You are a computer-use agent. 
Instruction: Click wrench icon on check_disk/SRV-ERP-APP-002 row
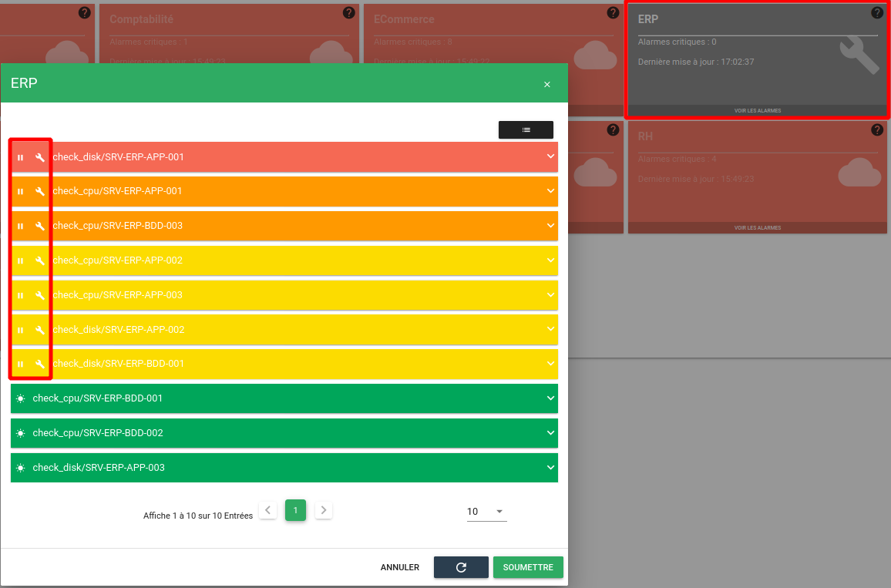pyautogui.click(x=40, y=330)
